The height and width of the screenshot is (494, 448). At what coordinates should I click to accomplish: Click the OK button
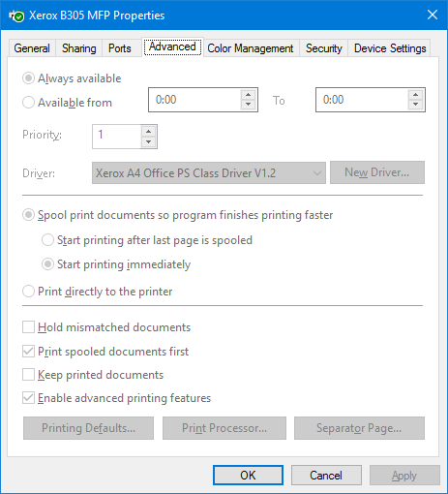(x=248, y=476)
